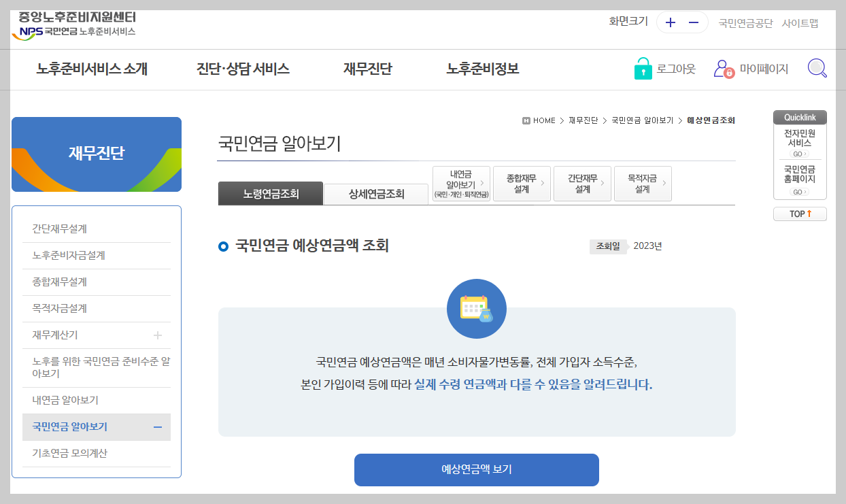Collapse the 국민연금 알아보기 sidebar menu
846x504 pixels.
[x=158, y=426]
